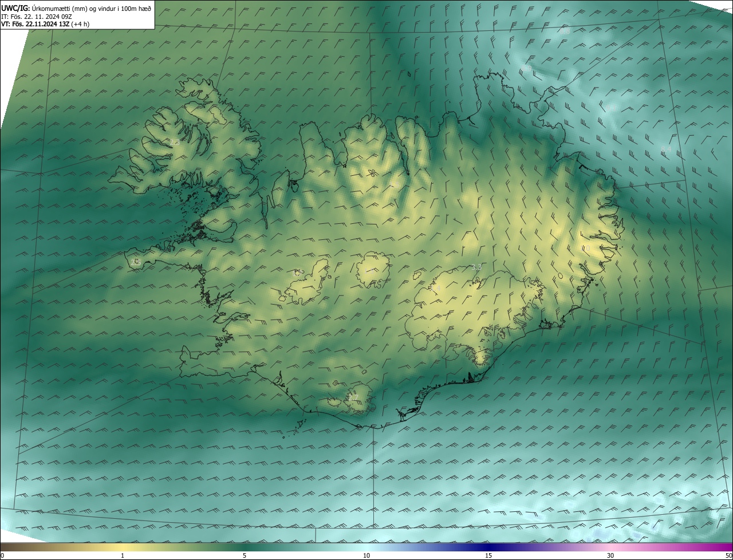
Task: Click the "8.4" value off the northeast coast
Action: 666,149
